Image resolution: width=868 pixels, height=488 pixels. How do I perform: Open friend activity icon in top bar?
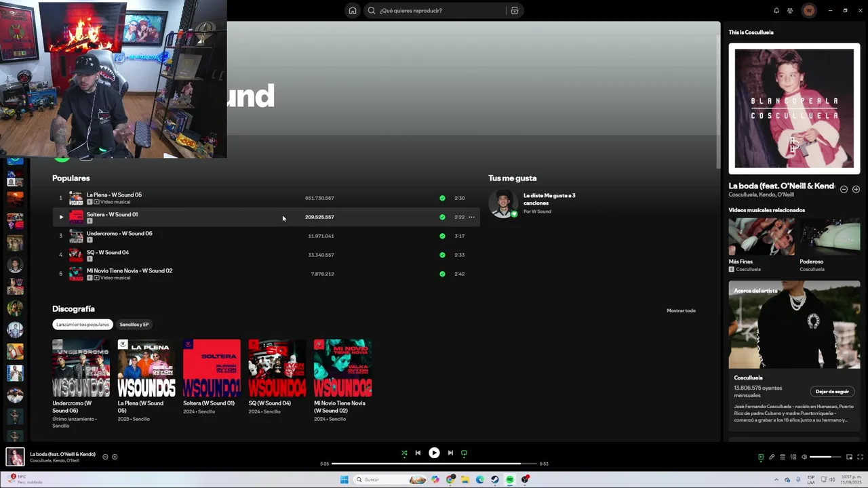[x=790, y=10]
